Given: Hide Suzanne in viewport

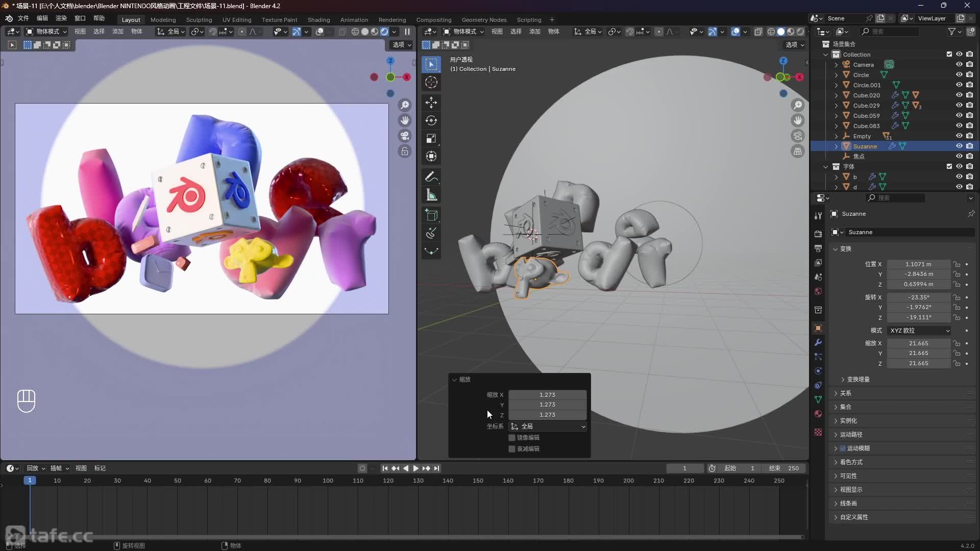Looking at the screenshot, I should pos(959,146).
